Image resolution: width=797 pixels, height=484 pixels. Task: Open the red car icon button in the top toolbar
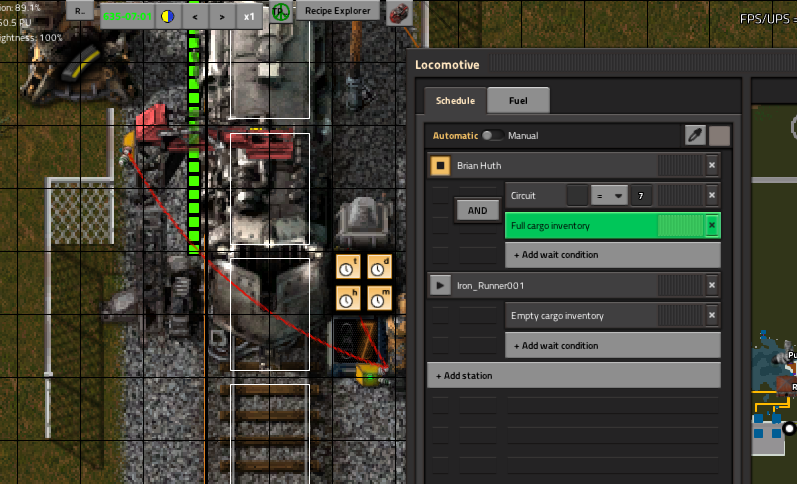(400, 13)
